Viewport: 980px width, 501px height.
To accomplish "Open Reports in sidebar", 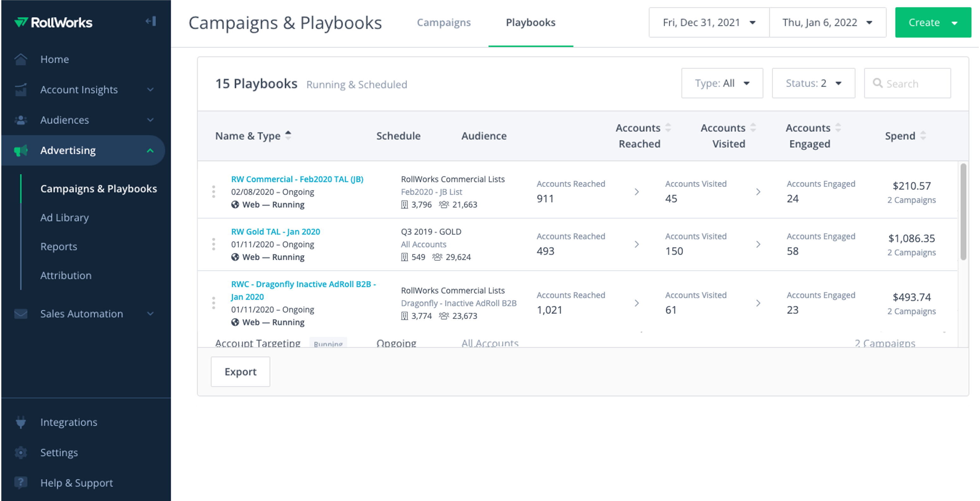I will [59, 247].
